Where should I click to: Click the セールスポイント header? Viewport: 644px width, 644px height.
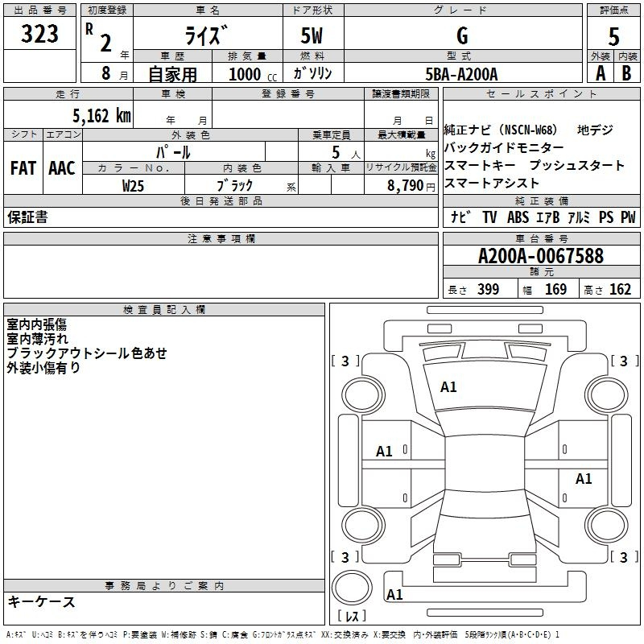click(541, 93)
